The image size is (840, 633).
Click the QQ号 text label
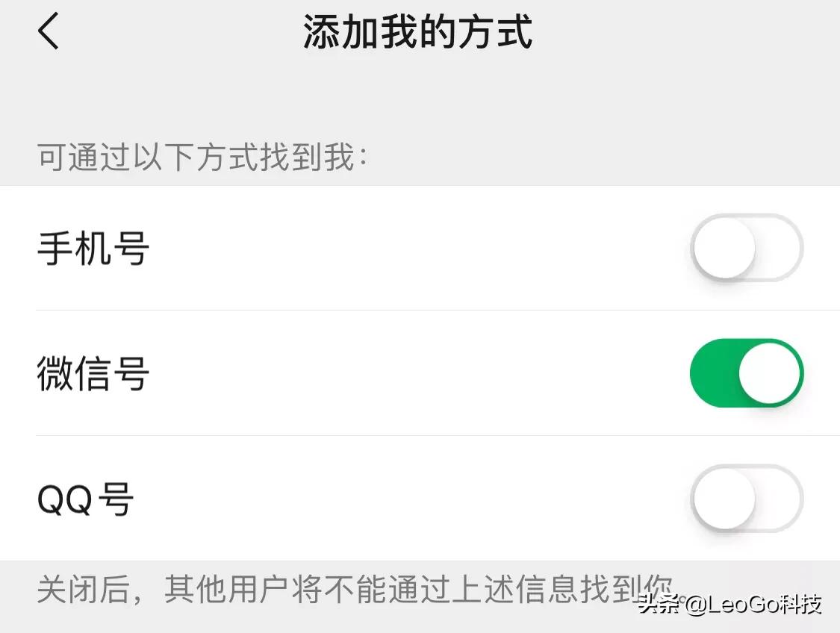84,499
